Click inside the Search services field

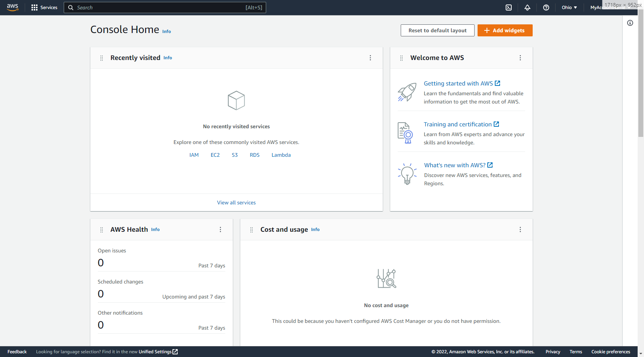[165, 7]
